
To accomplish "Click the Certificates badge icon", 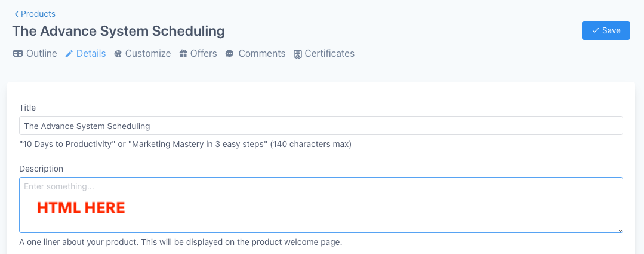I will [x=298, y=54].
